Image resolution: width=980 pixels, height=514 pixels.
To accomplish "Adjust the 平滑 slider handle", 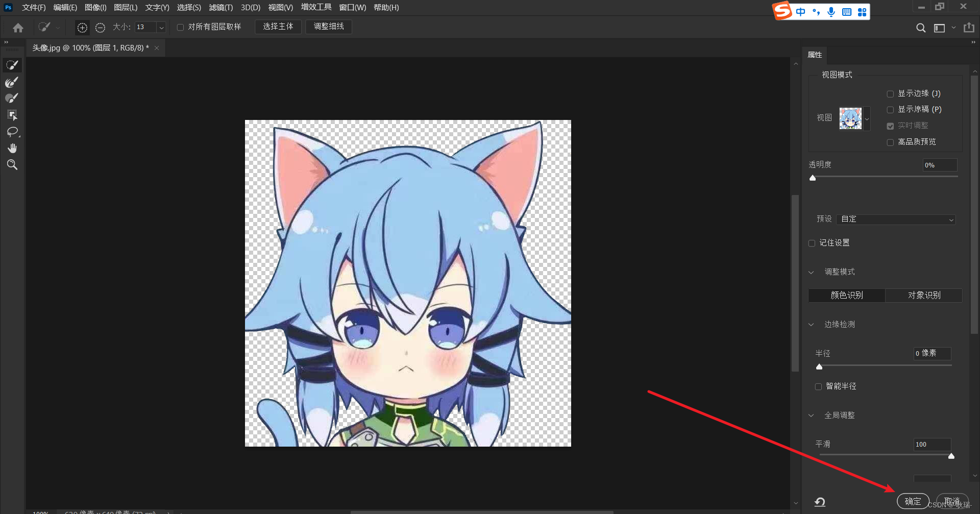I will 951,456.
